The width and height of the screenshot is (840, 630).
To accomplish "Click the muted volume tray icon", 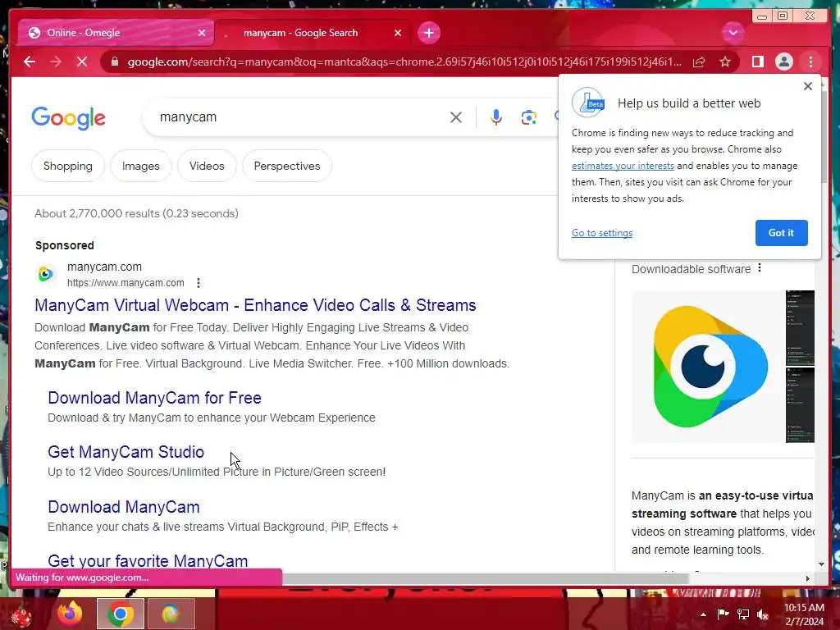I will point(763,614).
